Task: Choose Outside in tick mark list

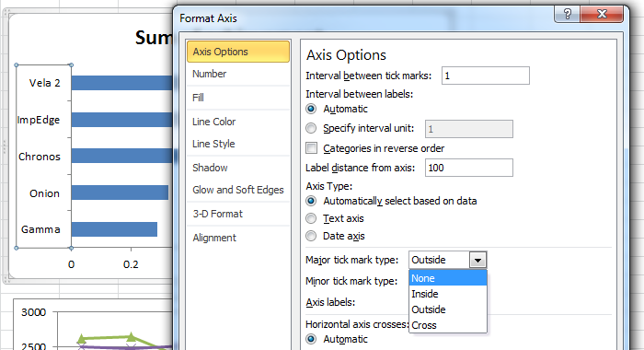Action: [x=448, y=309]
